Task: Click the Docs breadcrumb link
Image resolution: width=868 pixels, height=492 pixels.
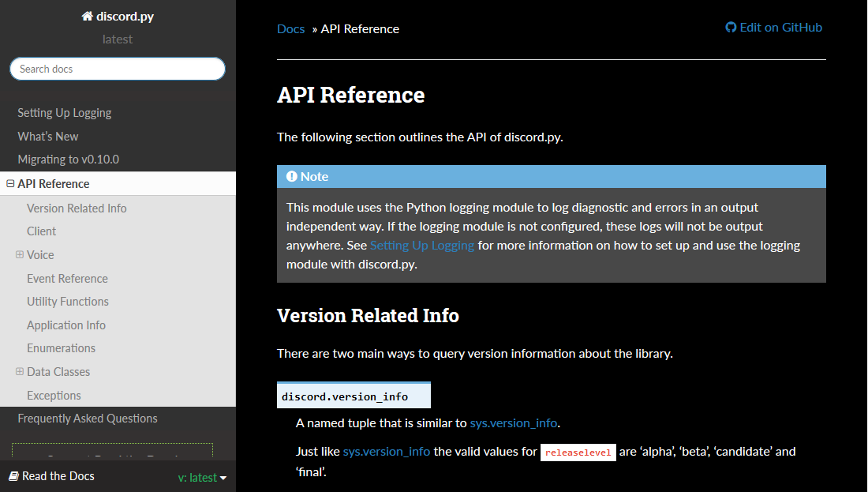Action: (x=290, y=28)
